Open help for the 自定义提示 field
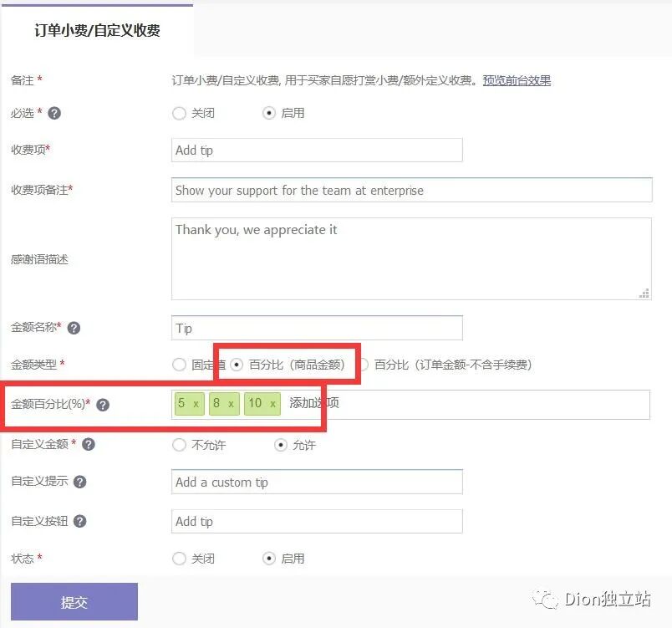Viewport: 672px width, 628px height. [81, 482]
